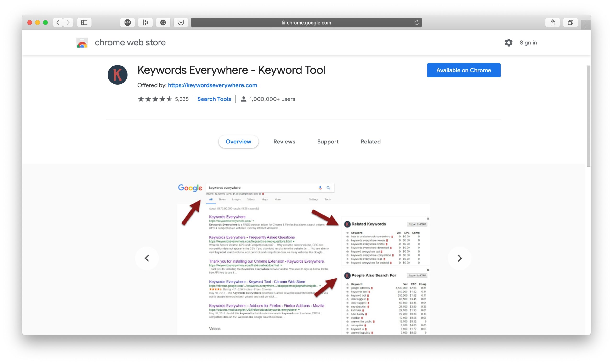This screenshot has height=364, width=613.
Task: Click the Keywords Everywhere - Keyword Tool title
Action: [231, 70]
